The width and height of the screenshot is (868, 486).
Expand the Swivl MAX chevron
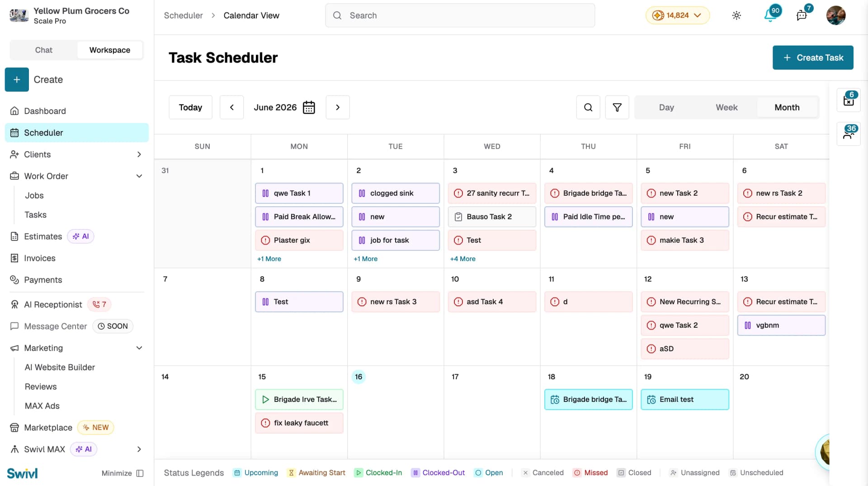(139, 449)
